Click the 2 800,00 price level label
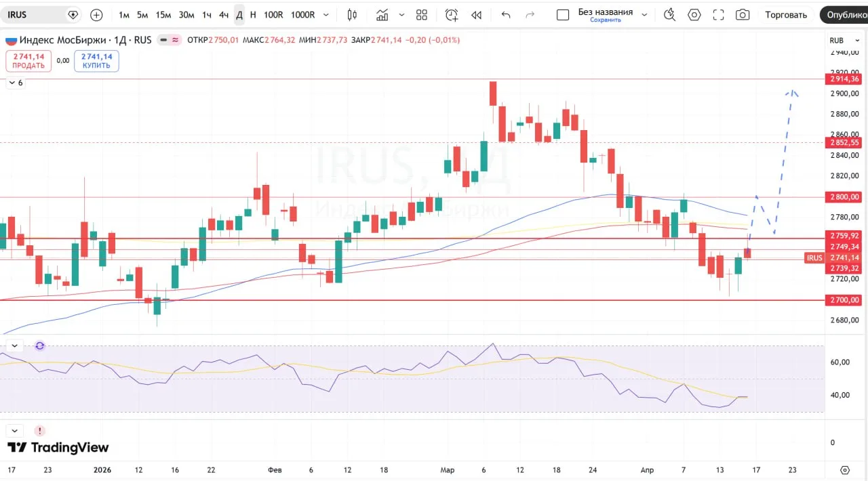Image resolution: width=868 pixels, height=481 pixels. 844,197
